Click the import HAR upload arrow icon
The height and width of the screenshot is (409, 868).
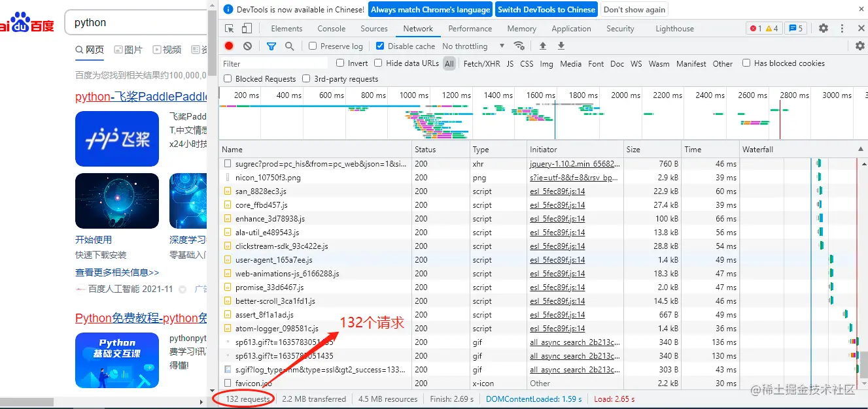542,46
